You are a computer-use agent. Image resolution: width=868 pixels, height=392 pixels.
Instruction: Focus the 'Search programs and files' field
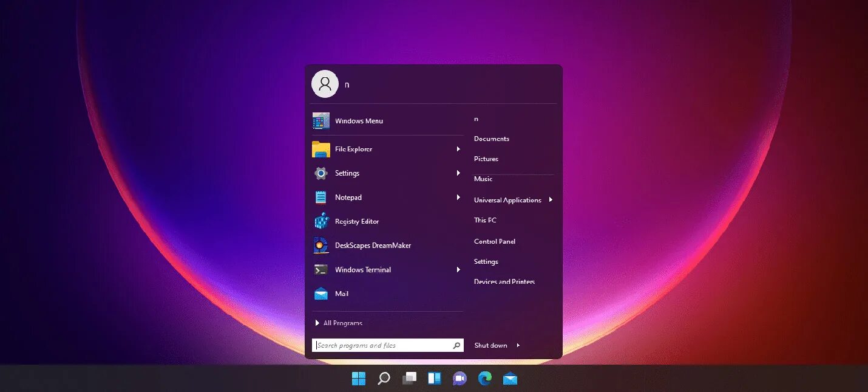(x=387, y=345)
